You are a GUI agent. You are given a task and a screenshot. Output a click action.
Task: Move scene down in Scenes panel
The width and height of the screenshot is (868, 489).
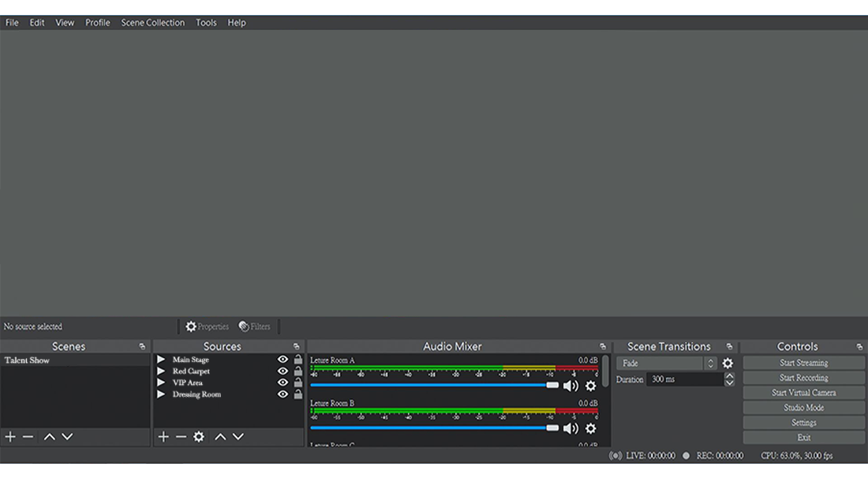pyautogui.click(x=67, y=437)
